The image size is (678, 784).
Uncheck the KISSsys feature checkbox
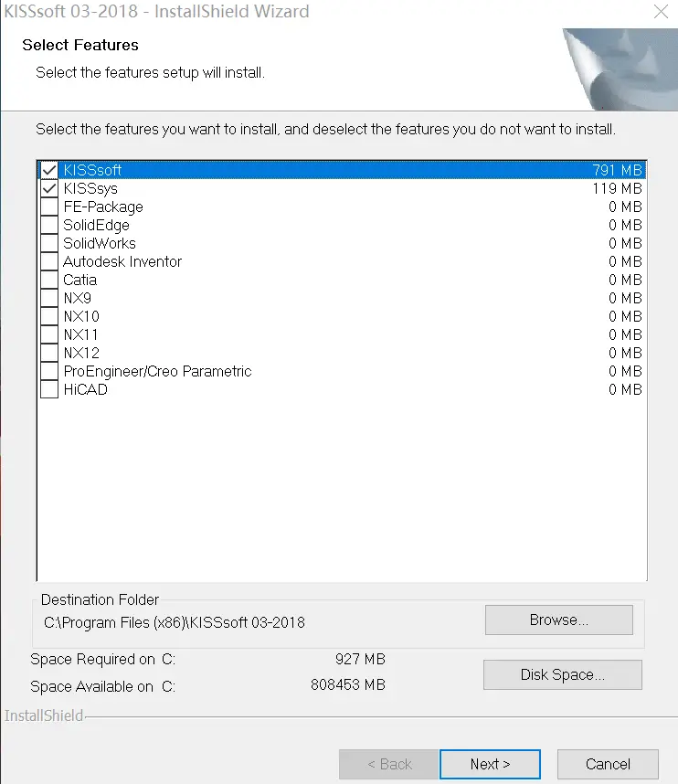pos(49,188)
